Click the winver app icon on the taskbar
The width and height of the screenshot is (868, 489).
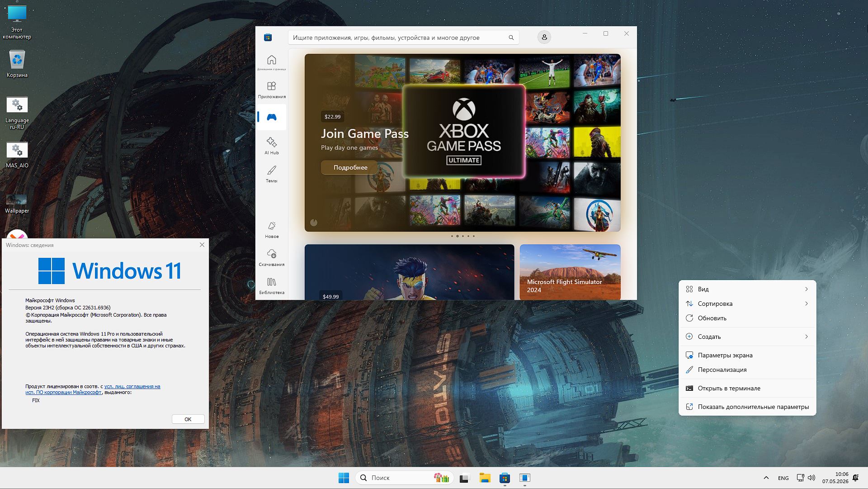pyautogui.click(x=524, y=478)
